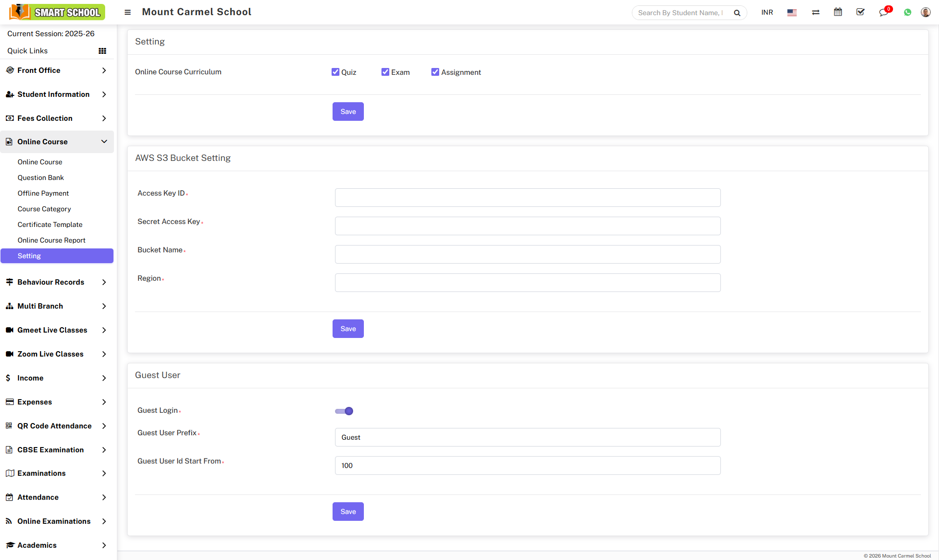Expand the Zoom Live Classes menu

tap(57, 354)
